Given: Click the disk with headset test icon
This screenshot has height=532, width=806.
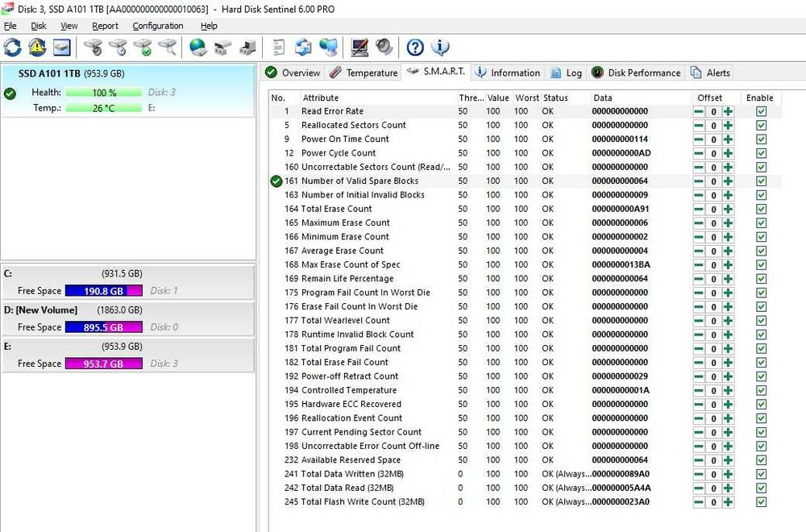Looking at the screenshot, I should pyautogui.click(x=93, y=48).
